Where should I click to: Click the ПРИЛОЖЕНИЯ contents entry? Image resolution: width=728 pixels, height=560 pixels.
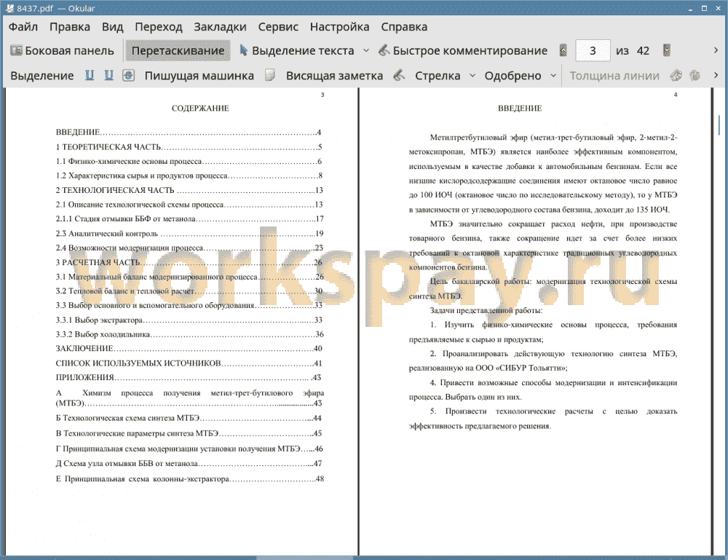click(x=188, y=377)
